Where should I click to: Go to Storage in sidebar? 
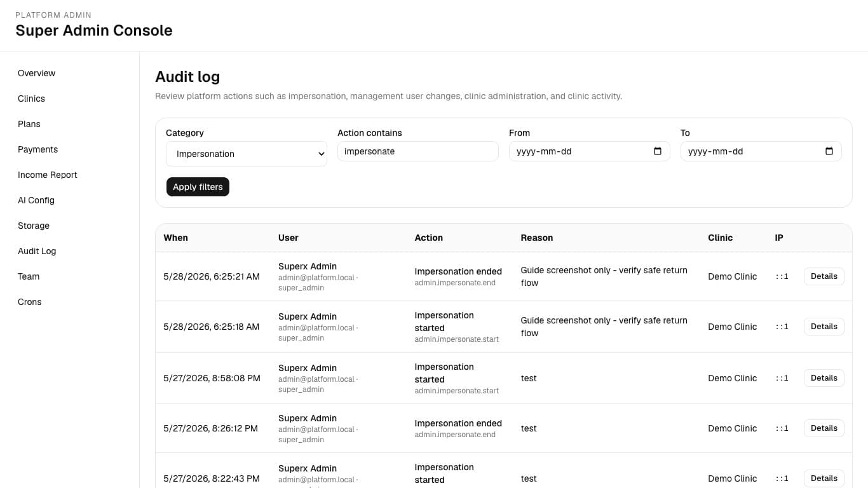[34, 226]
